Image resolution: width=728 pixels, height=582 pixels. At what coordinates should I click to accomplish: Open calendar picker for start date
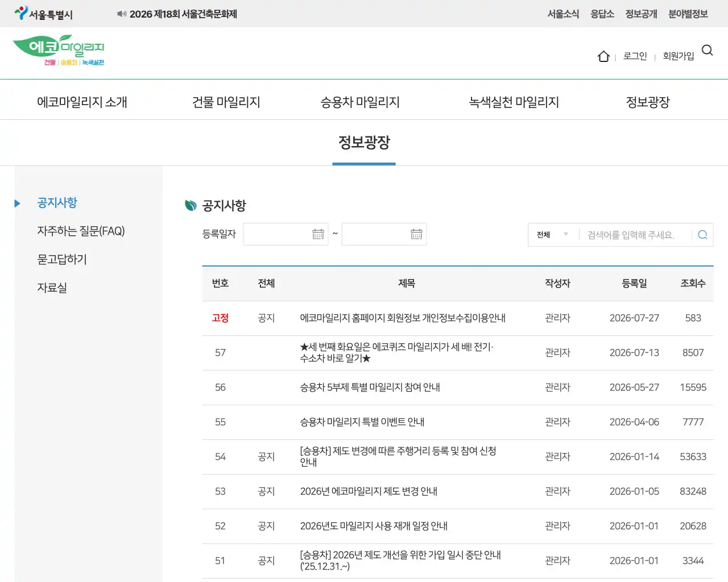tap(318, 234)
